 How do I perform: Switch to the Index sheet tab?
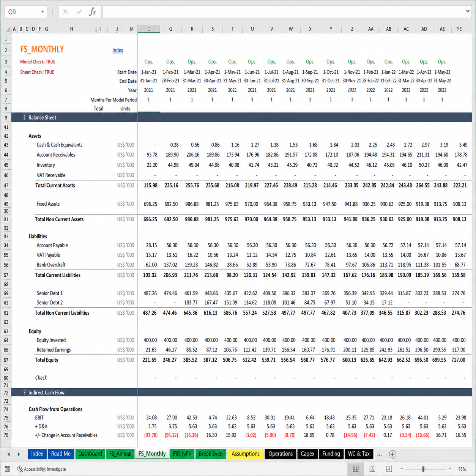click(37, 454)
